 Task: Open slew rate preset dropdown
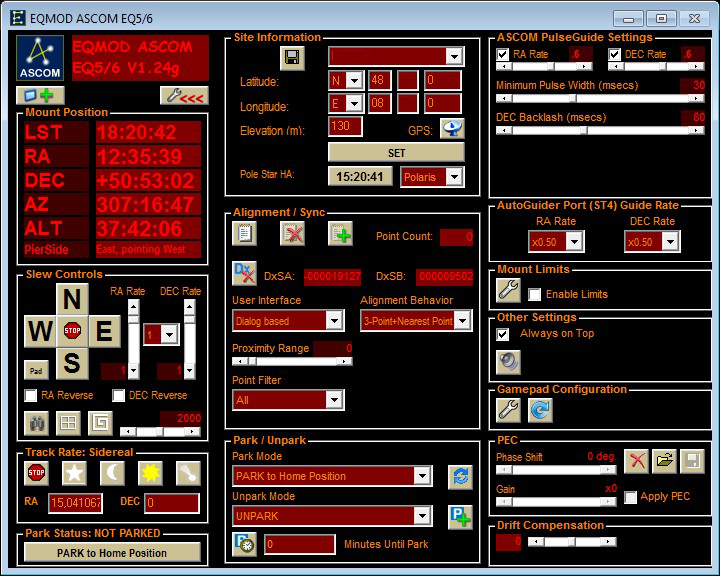169,335
